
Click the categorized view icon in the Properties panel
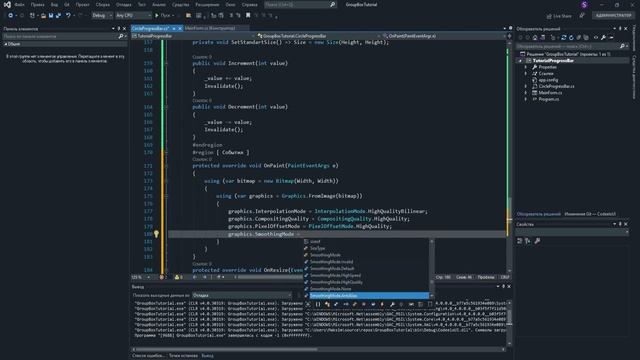click(x=520, y=241)
